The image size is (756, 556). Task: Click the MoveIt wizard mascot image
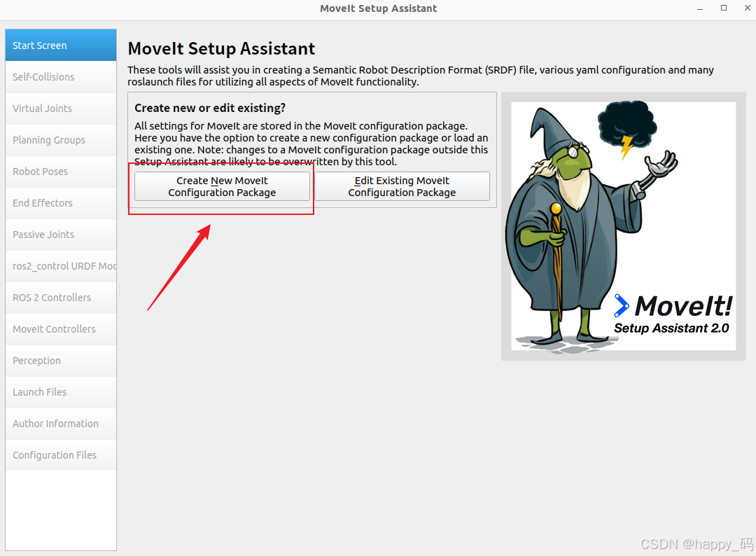[x=624, y=226]
